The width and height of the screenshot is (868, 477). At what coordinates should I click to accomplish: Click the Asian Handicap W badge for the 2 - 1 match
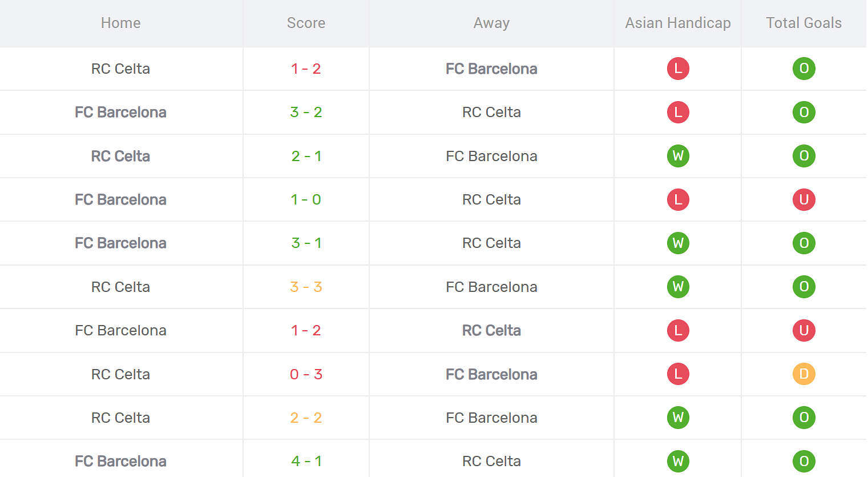(x=678, y=156)
